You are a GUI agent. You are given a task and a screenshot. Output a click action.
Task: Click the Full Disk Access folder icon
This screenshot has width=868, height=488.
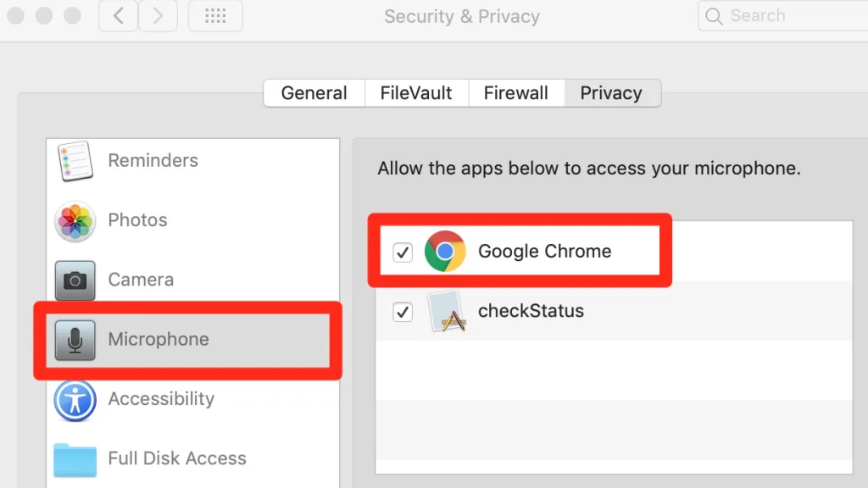(x=75, y=459)
